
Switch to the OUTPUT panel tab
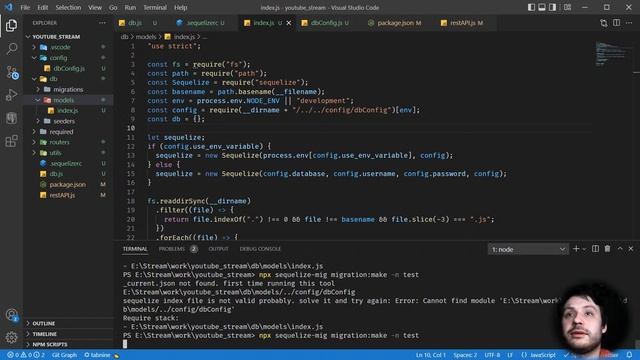[x=218, y=249]
